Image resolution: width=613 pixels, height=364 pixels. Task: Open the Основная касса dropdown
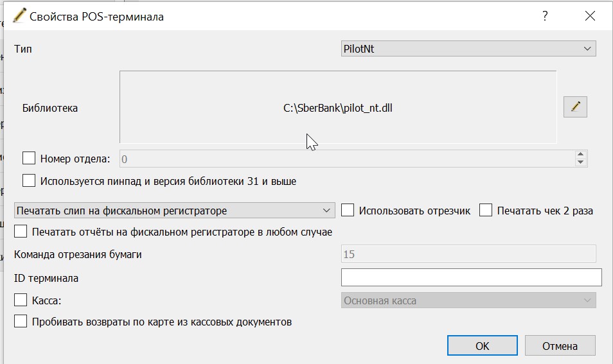(468, 300)
